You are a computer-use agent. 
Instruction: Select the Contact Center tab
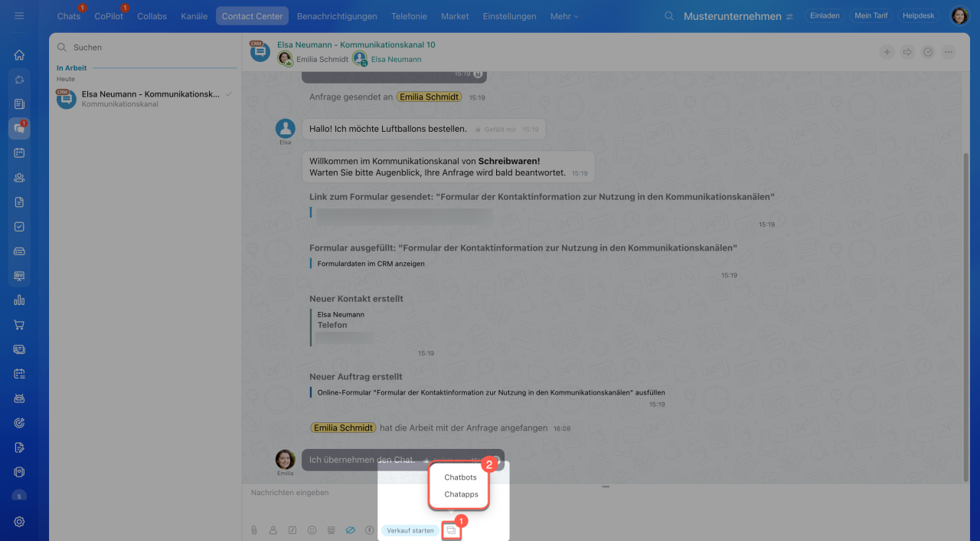tap(252, 16)
